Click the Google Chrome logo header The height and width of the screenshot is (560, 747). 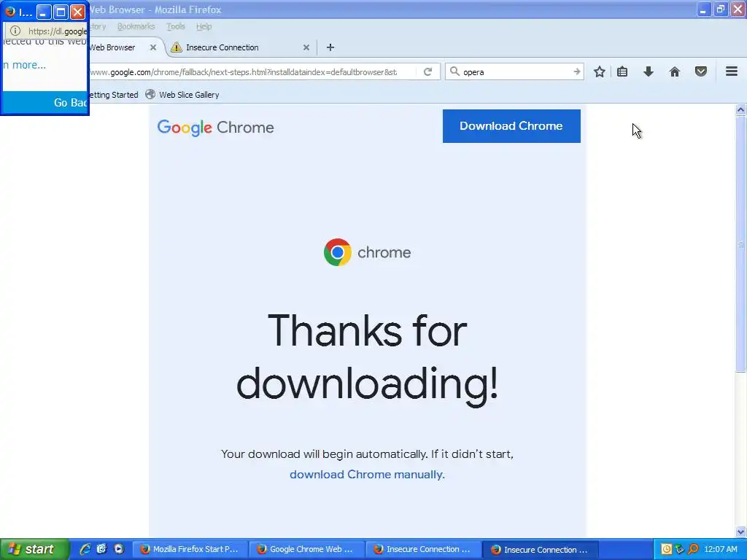point(215,128)
